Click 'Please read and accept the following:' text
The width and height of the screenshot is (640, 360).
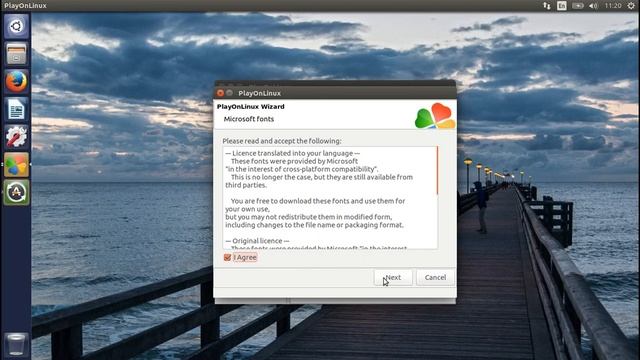tap(282, 141)
